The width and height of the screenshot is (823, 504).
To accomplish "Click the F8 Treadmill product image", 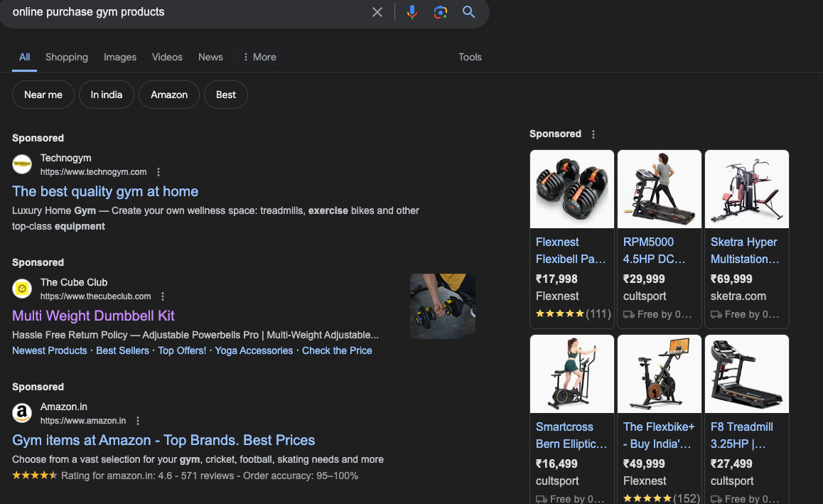I will coord(747,375).
